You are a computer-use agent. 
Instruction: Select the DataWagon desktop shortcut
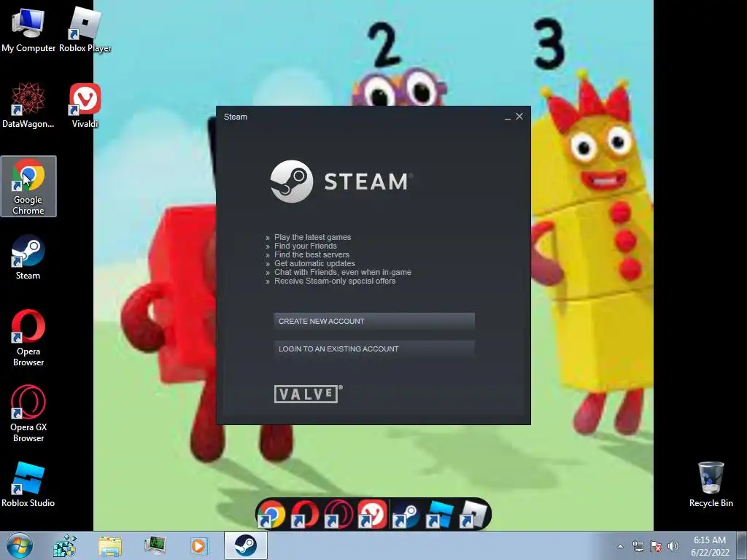point(28,105)
